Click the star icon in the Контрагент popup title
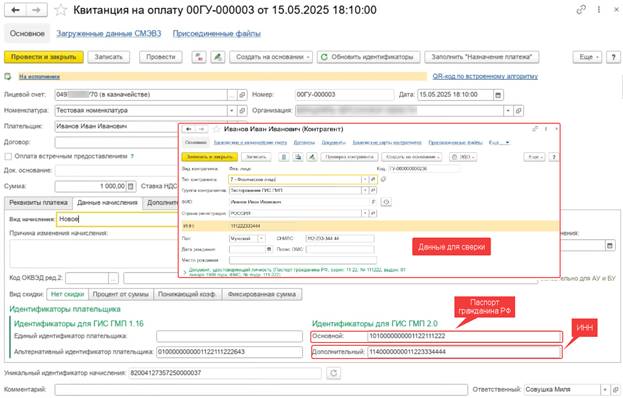Screen dimensions: 623x398 click(x=217, y=129)
